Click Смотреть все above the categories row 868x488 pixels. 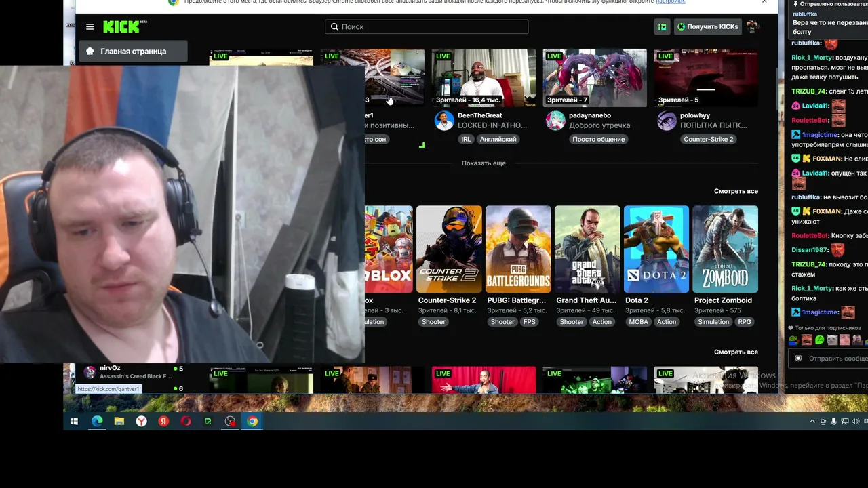point(736,191)
